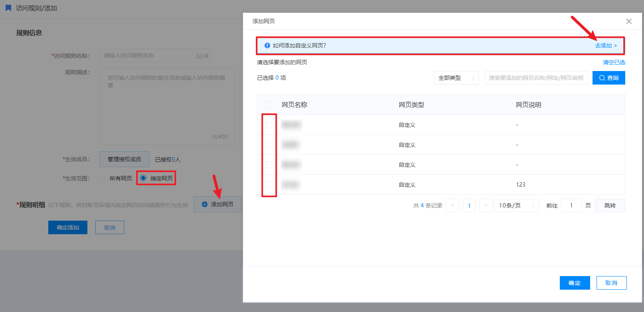Click the 跳转 jump button

(610, 205)
